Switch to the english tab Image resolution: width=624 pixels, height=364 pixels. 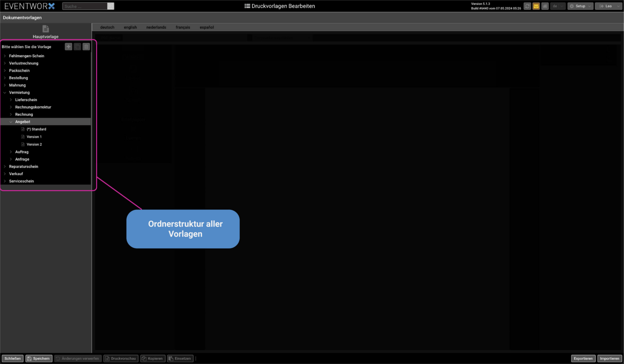130,27
